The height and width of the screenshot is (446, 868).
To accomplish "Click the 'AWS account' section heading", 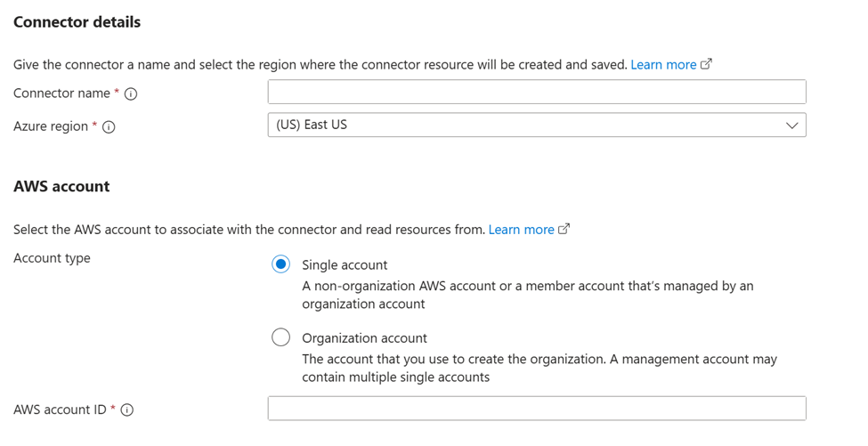I will point(61,186).
